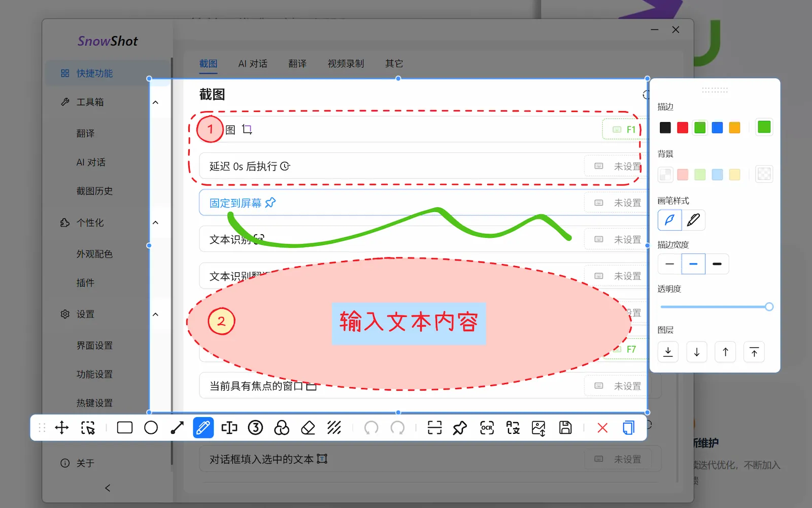Collapse the 工具箱 sidebar section
Screen dimensions: 812x508
156,102
